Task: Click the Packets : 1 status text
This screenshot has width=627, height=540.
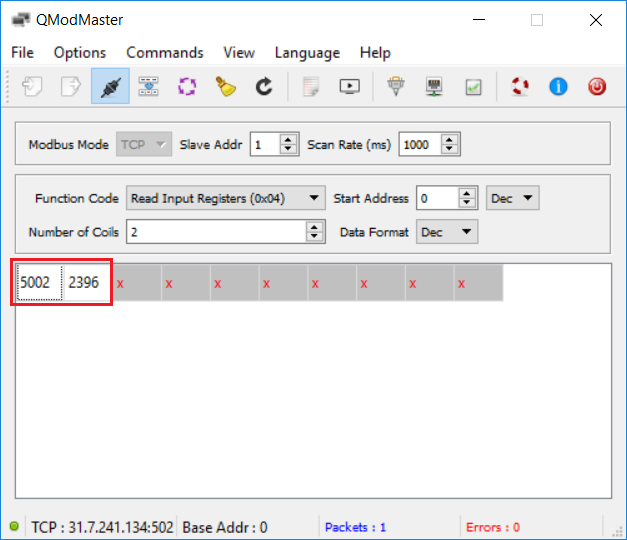Action: (355, 527)
